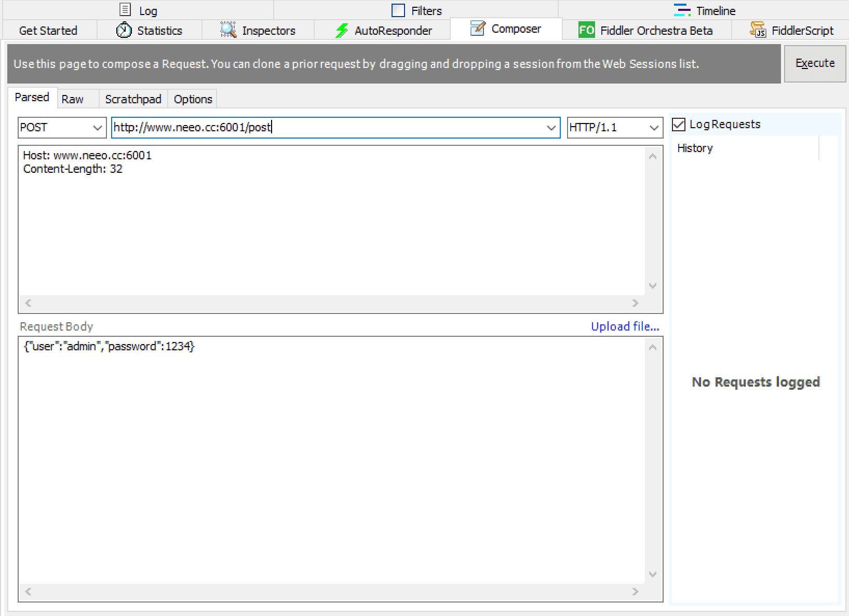This screenshot has height=616, width=849.
Task: Click the Host: www.neeo.cc:6001 header line
Action: [87, 155]
